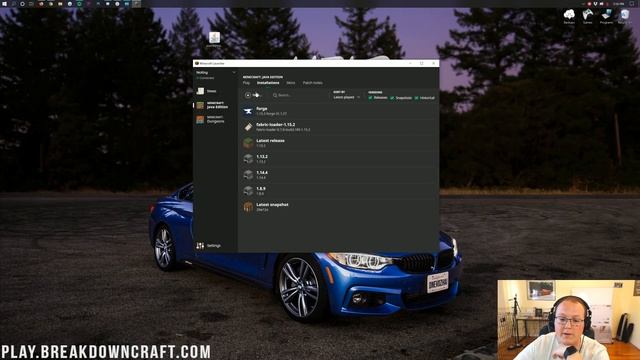Select the 1.13.2 installation name
The height and width of the screenshot is (360, 640).
pyautogui.click(x=262, y=156)
